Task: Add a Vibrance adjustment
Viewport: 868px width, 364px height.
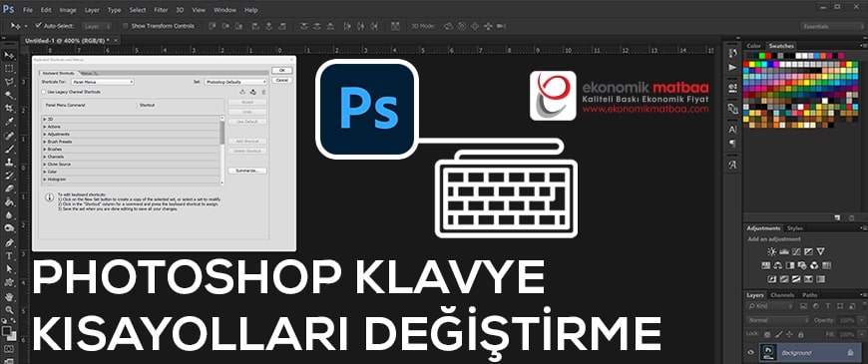Action: click(x=820, y=251)
